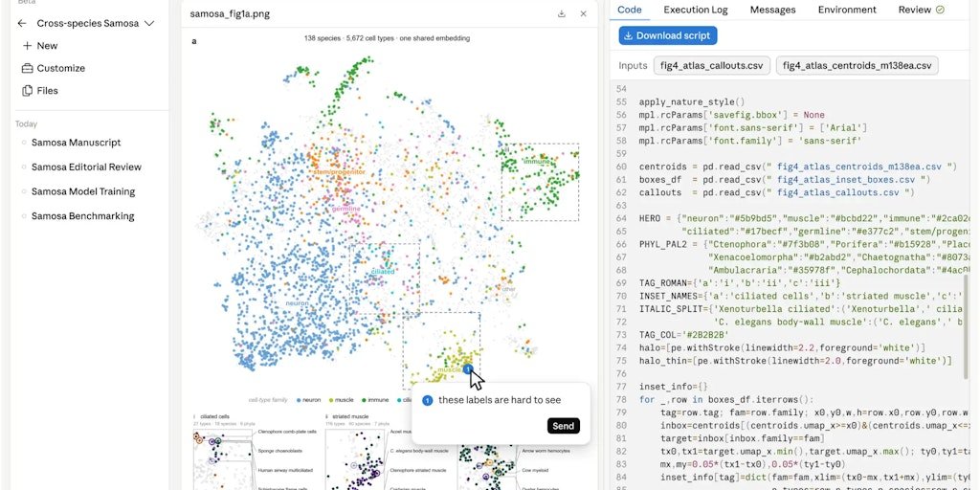Screen dimensions: 980x490
Task: Open fig4_atlas_centroids_m138ea.csv input file
Action: [857, 66]
